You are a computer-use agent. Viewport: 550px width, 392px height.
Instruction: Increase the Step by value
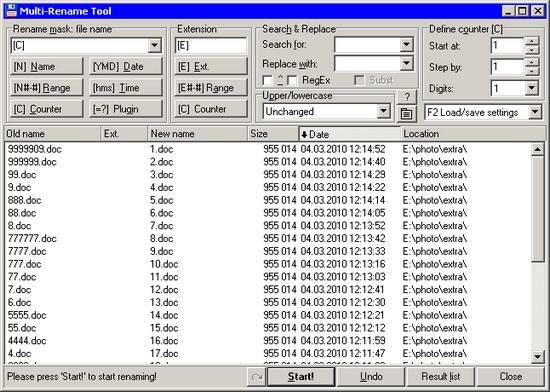(532, 62)
